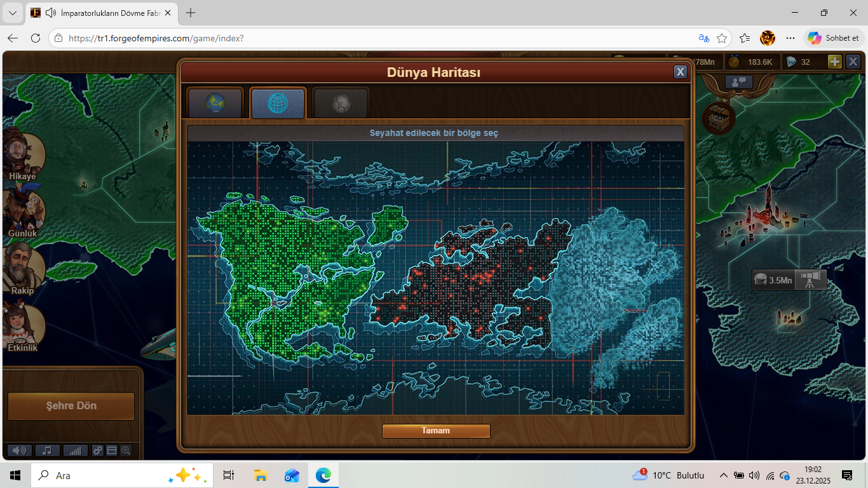Click the spyglass scout icon
Image resolution: width=868 pixels, height=488 pixels.
(810, 280)
